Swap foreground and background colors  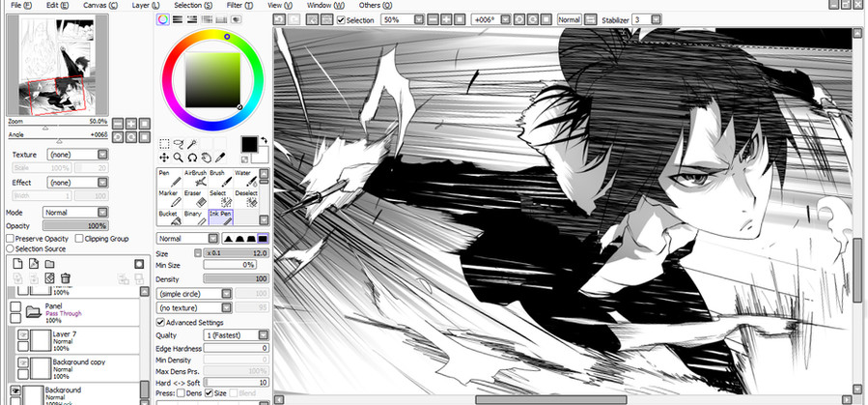pyautogui.click(x=264, y=141)
